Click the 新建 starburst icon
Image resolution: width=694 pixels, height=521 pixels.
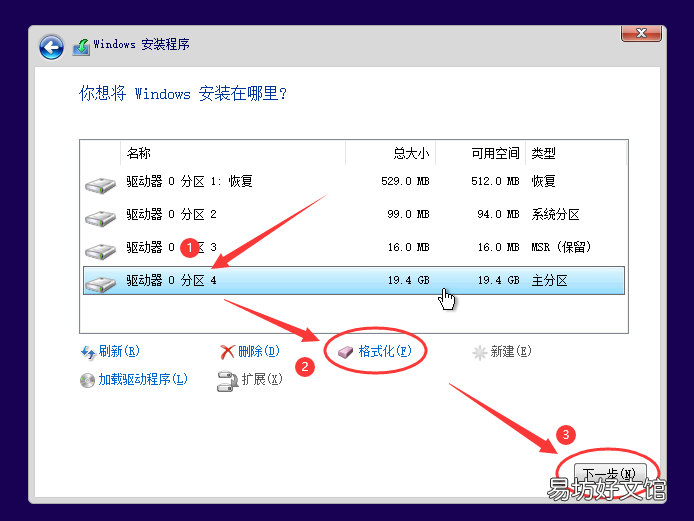click(479, 353)
